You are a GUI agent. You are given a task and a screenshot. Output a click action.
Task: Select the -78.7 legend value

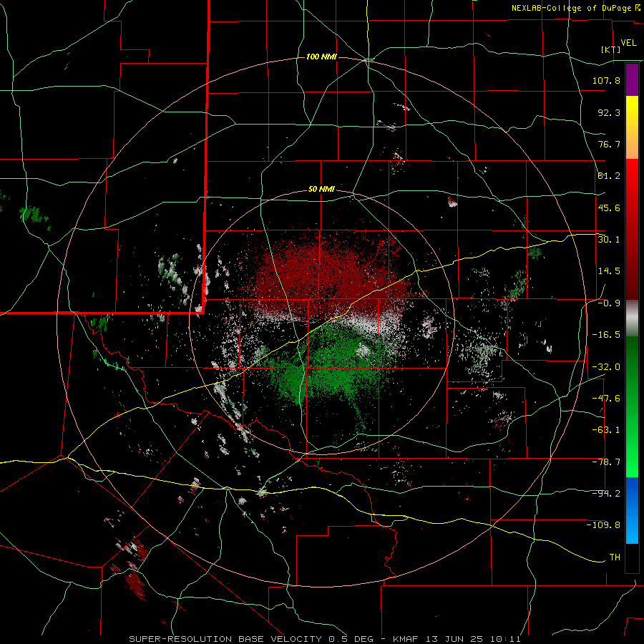606,462
